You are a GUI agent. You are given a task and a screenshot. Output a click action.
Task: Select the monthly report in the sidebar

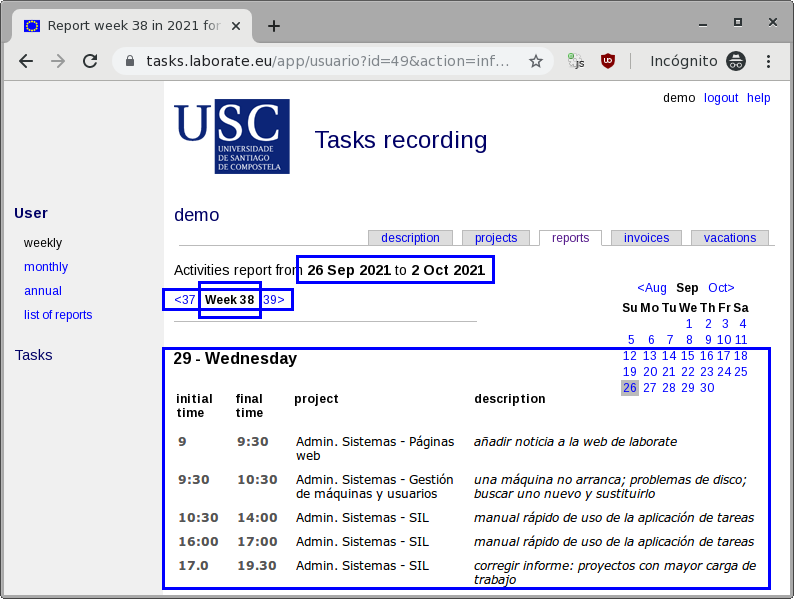[46, 267]
